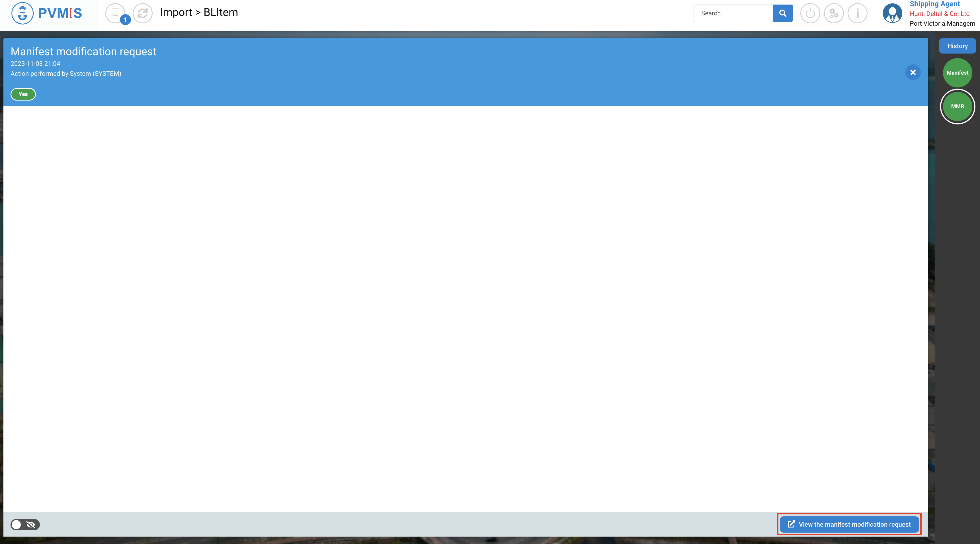Open the gears settings icon
980x544 pixels.
click(834, 13)
